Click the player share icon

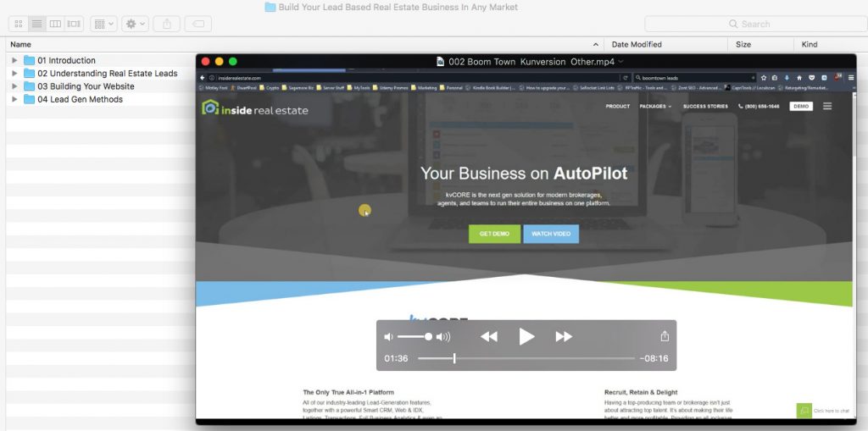[x=665, y=336]
